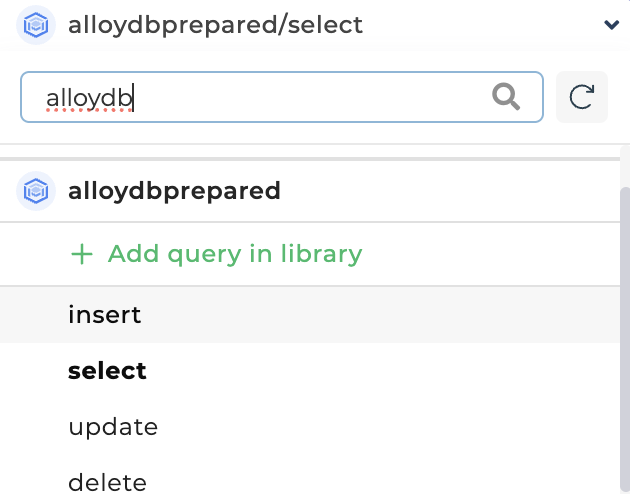Click the AlloyDB icon in the header
Image resolution: width=630 pixels, height=494 pixels.
click(x=36, y=26)
